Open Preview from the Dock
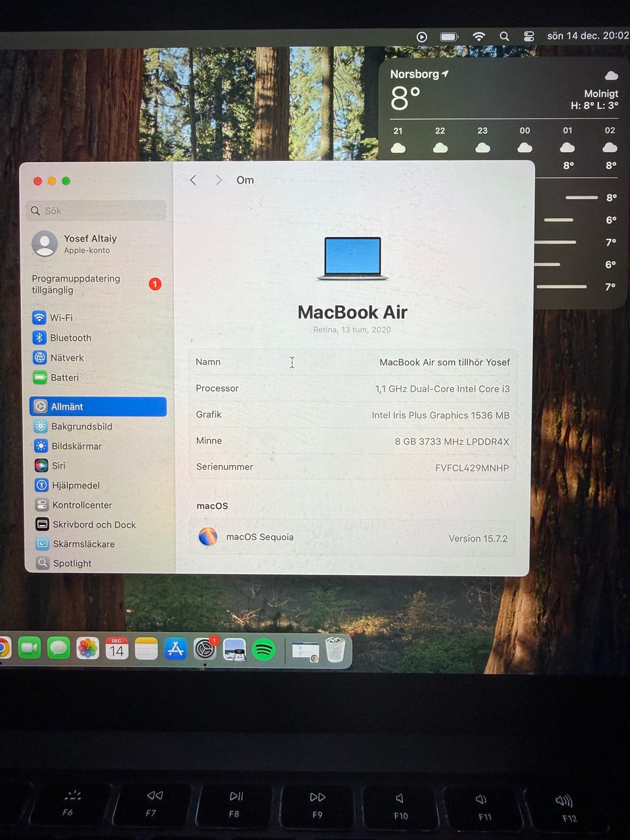Image resolution: width=630 pixels, height=840 pixels. [234, 650]
